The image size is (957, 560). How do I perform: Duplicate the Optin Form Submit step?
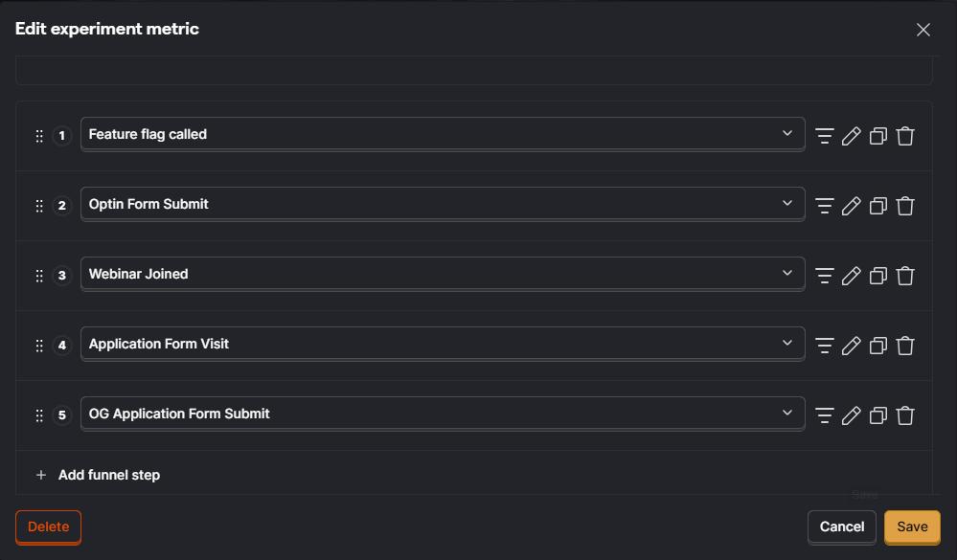pos(877,206)
